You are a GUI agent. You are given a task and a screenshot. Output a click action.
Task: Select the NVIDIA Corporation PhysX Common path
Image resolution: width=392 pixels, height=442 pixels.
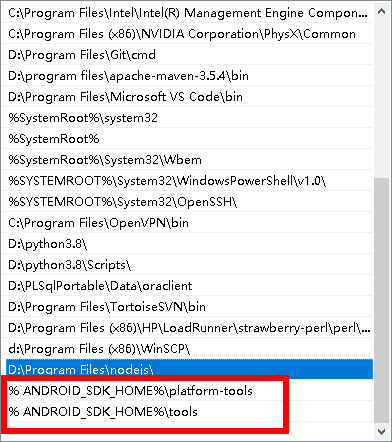[x=188, y=34]
